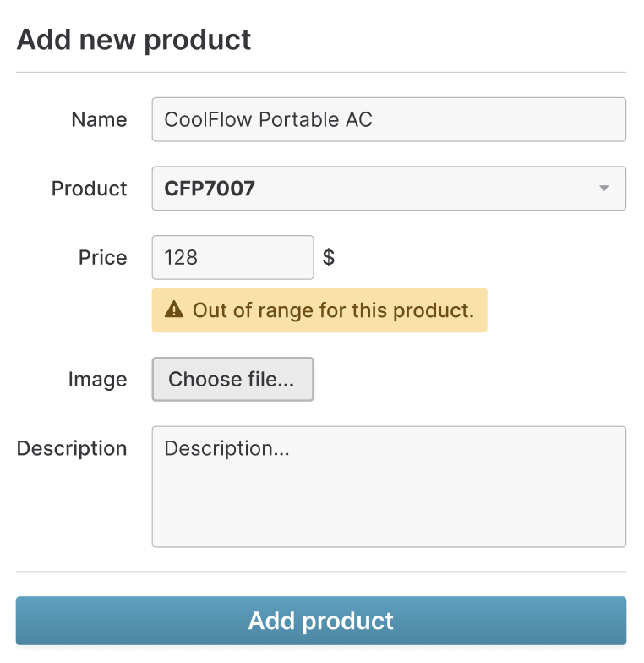Click the Name field label
644x663 pixels.
[99, 119]
